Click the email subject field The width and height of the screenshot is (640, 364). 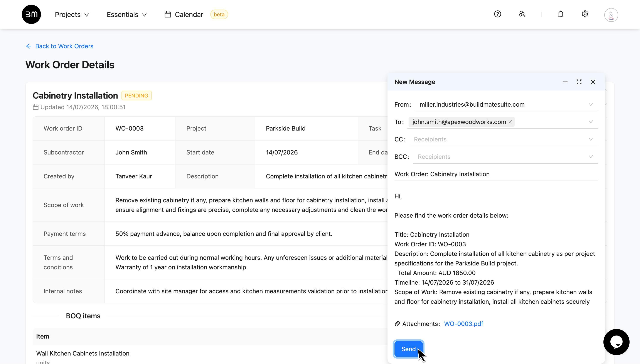pyautogui.click(x=496, y=174)
